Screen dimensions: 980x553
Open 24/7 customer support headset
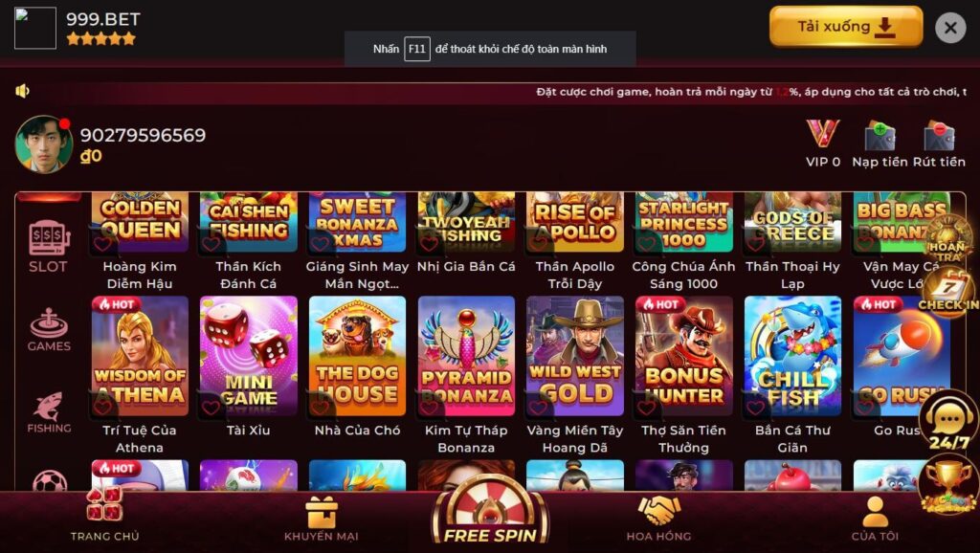click(x=948, y=423)
